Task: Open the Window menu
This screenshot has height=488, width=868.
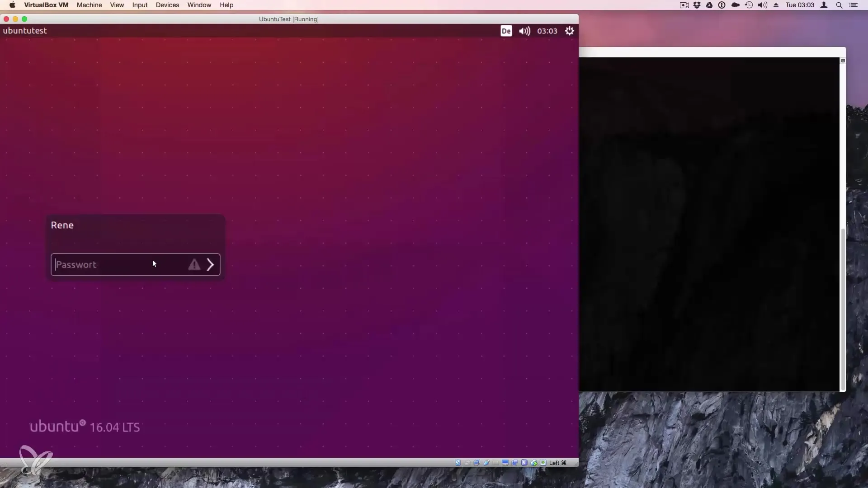Action: [x=199, y=5]
